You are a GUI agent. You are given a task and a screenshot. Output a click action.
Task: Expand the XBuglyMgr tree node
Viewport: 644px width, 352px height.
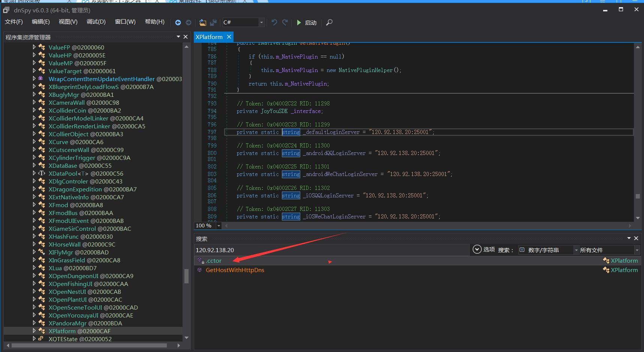coord(34,94)
